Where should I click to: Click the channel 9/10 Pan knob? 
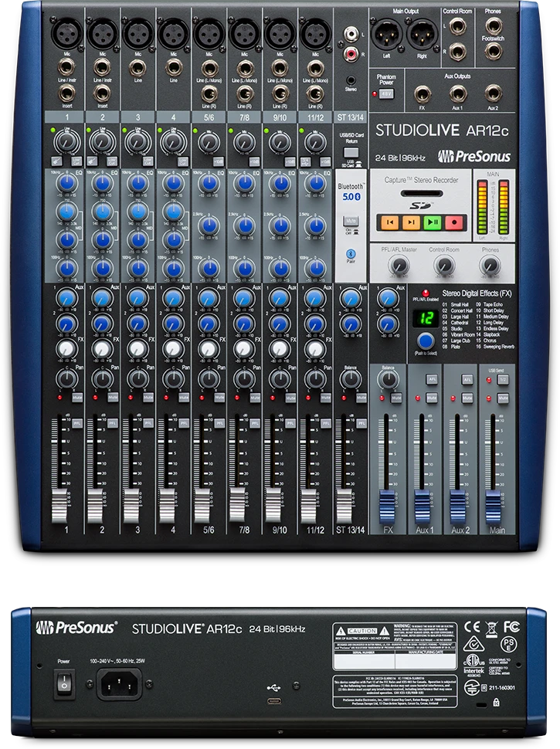280,379
